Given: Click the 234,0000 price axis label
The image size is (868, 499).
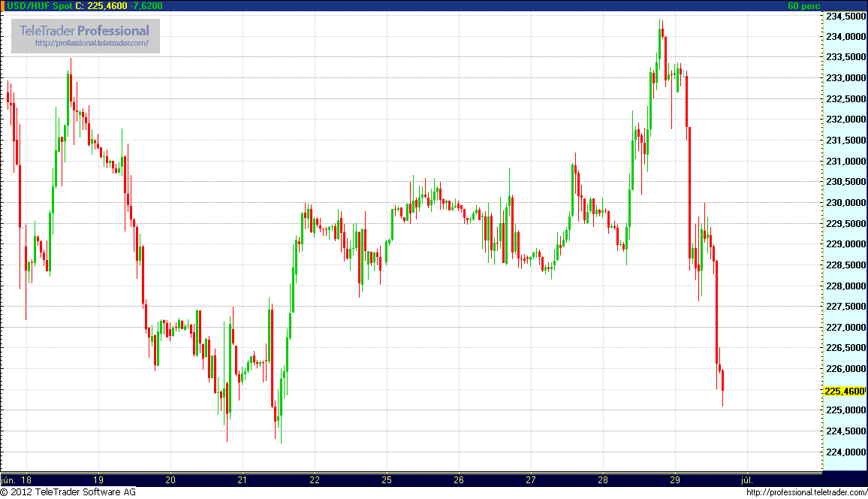Looking at the screenshot, I should (x=846, y=37).
